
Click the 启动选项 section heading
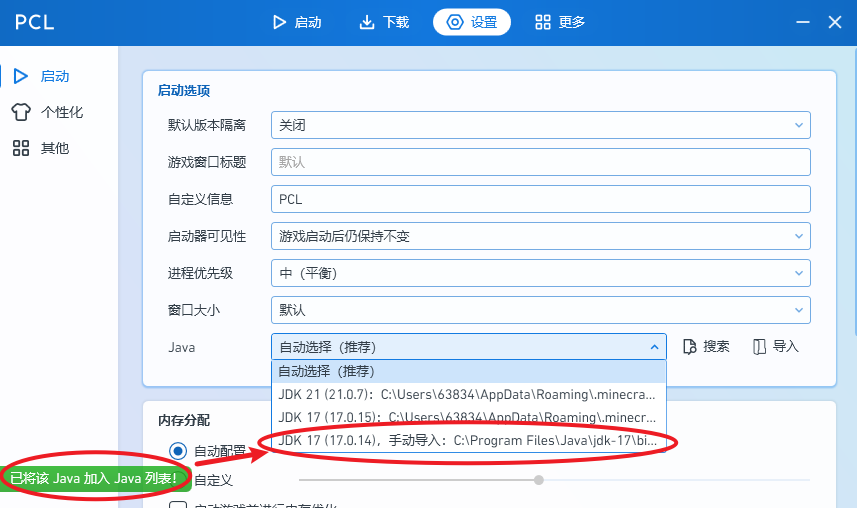[184, 91]
